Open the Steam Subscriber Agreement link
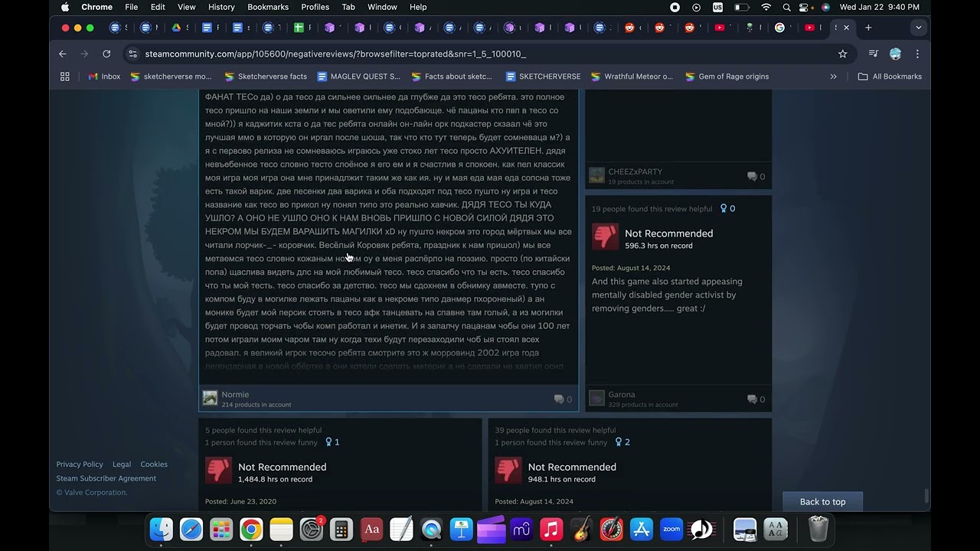980x551 pixels. coord(106,478)
